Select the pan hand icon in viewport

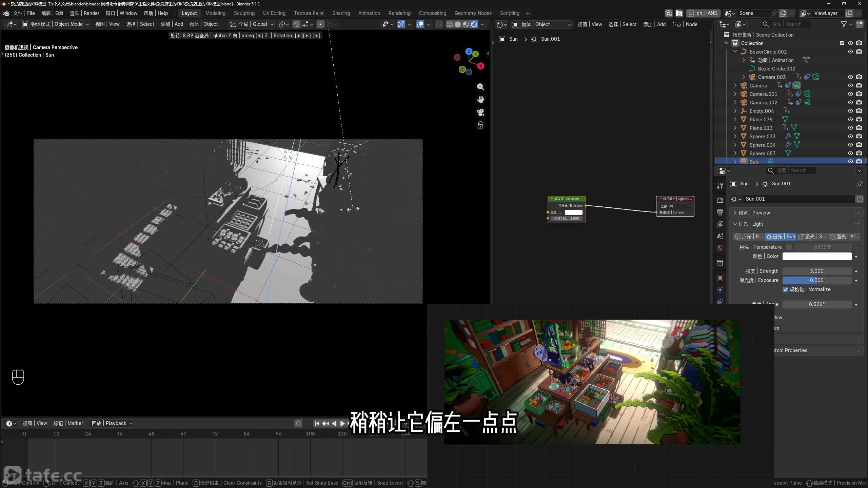(x=480, y=100)
